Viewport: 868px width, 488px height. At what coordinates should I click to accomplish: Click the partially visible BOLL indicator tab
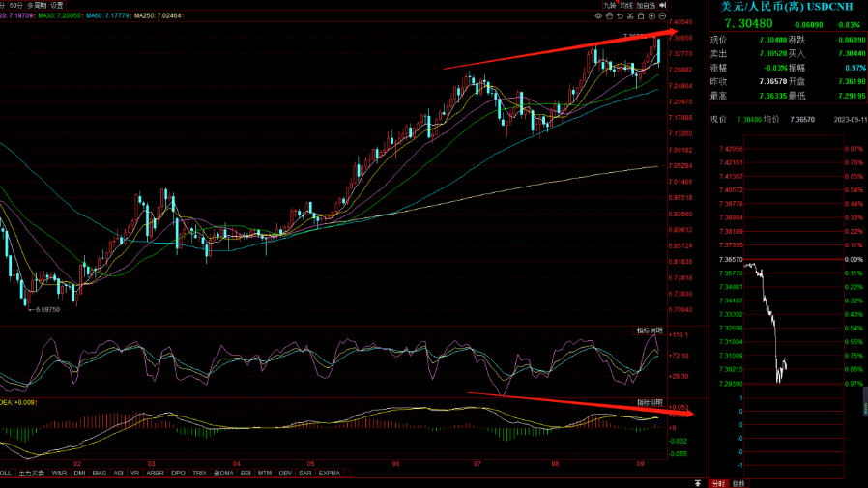click(6, 474)
